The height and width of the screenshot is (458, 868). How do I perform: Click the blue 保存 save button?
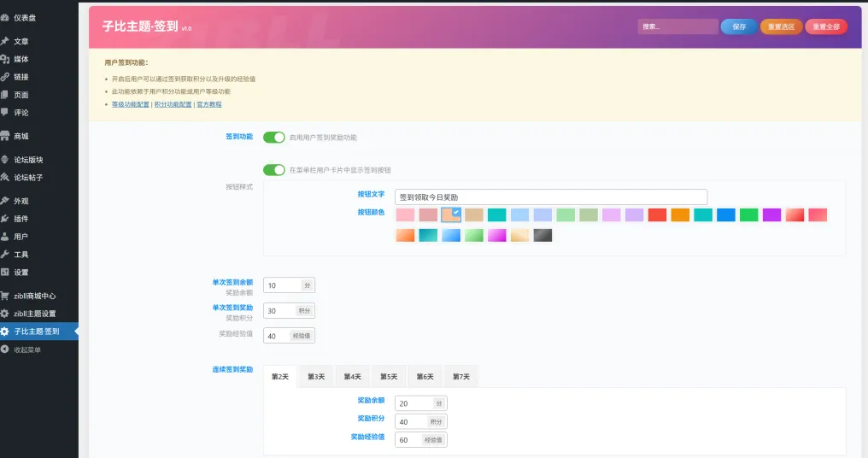click(x=739, y=26)
